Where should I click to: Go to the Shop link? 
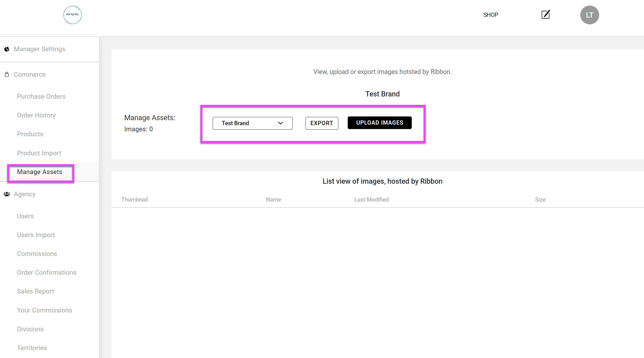tap(490, 15)
